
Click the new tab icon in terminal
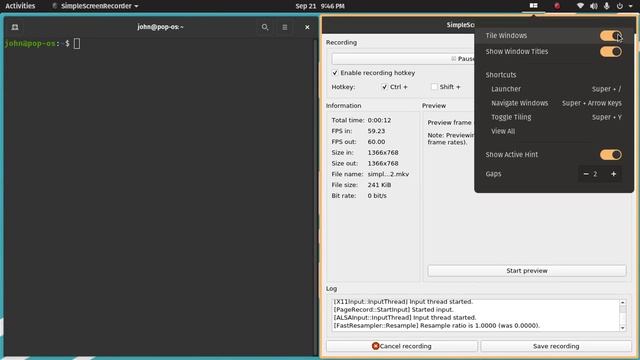pyautogui.click(x=15, y=27)
